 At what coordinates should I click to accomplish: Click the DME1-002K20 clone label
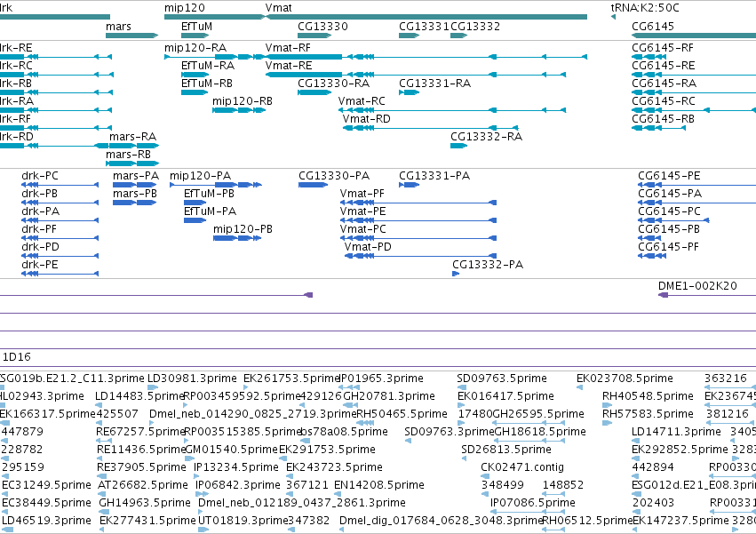click(697, 285)
